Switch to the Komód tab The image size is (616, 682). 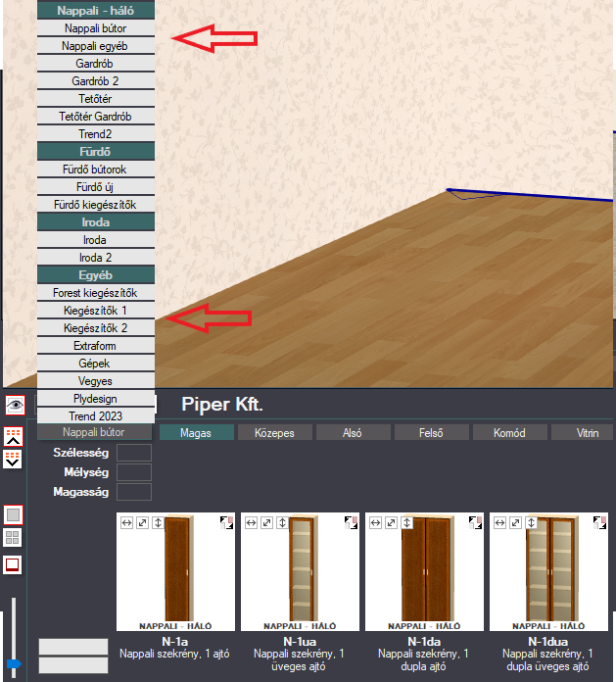click(x=509, y=433)
